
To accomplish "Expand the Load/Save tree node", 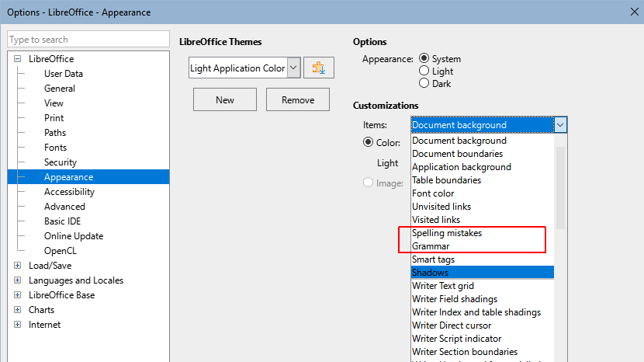I will pyautogui.click(x=17, y=266).
